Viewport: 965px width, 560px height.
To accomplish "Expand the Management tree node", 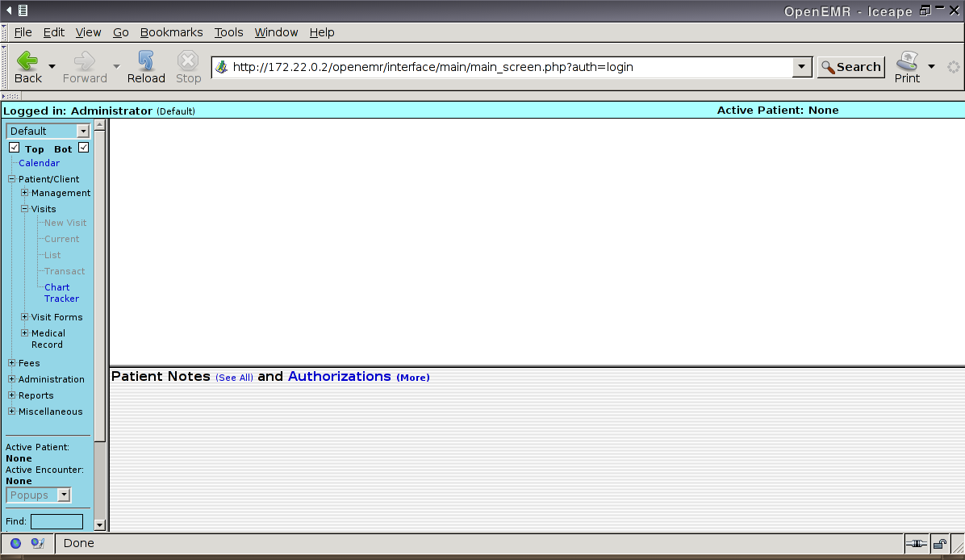I will 25,193.
